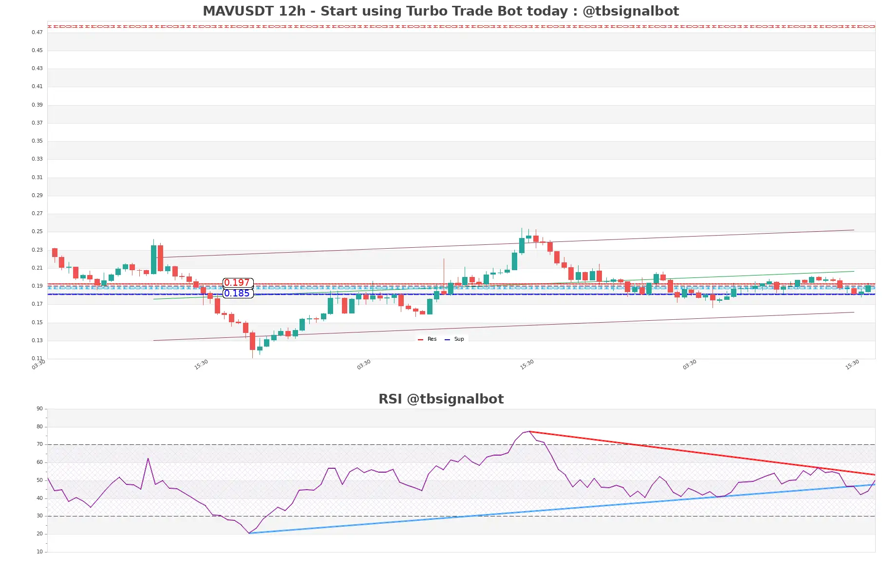Click the RSI @tbsignalbot chart title
This screenshot has width=882, height=588.
441,399
